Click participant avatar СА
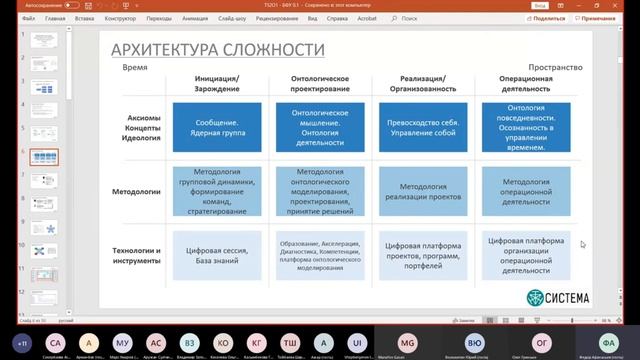Screen dimensions: 640x360 click(56, 343)
